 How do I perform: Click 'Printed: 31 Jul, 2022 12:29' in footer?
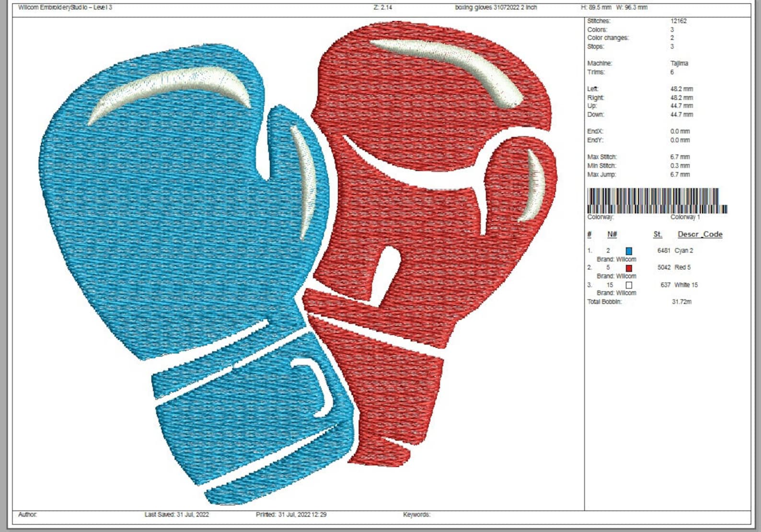pos(291,515)
